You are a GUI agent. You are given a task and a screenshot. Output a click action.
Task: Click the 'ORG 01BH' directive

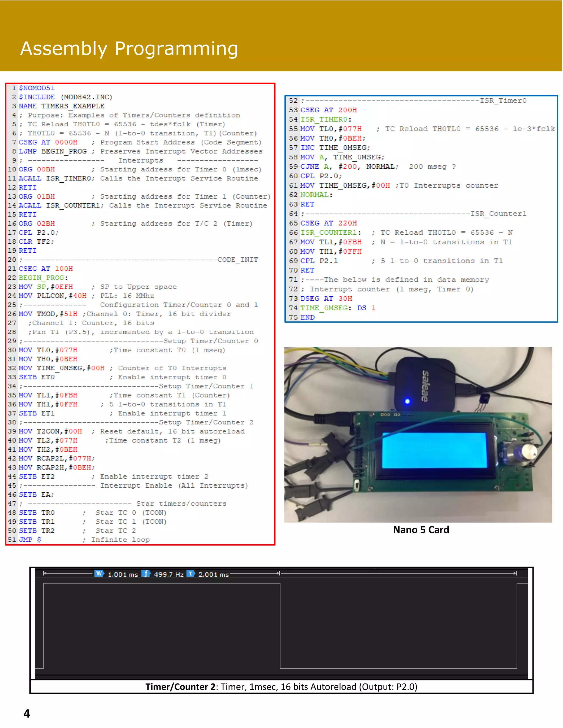pos(37,196)
